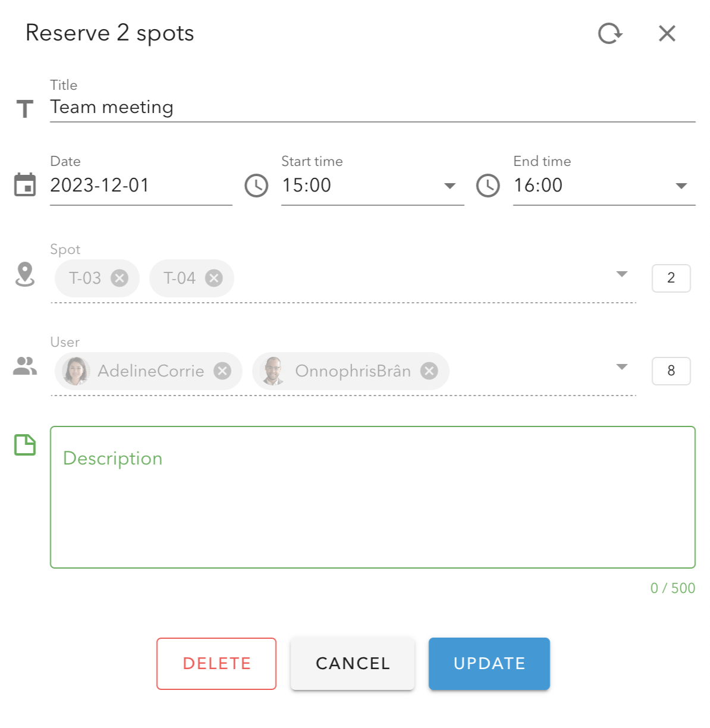
Task: Click the description note icon
Action: [x=24, y=445]
